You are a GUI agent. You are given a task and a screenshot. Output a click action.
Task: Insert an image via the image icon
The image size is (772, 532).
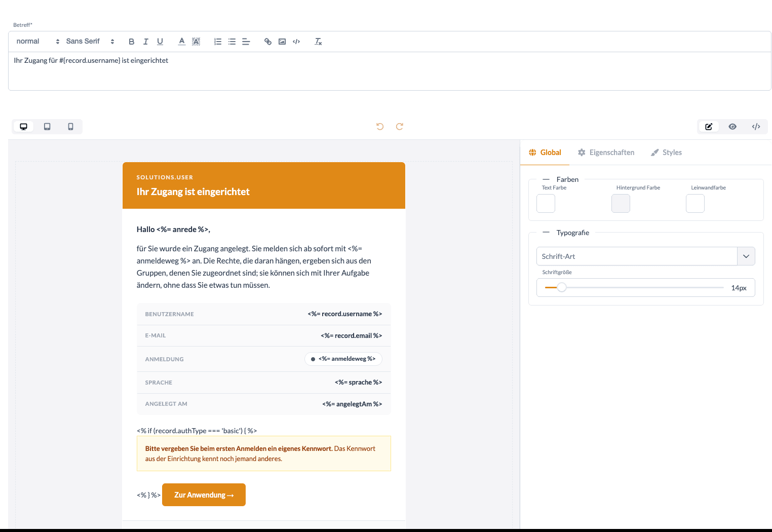point(282,42)
